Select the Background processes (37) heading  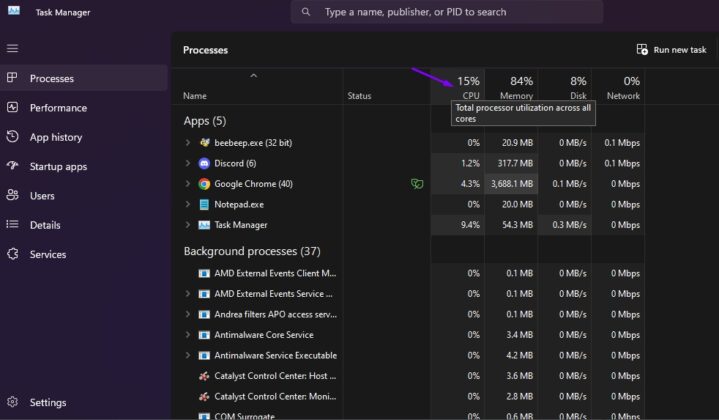[252, 251]
